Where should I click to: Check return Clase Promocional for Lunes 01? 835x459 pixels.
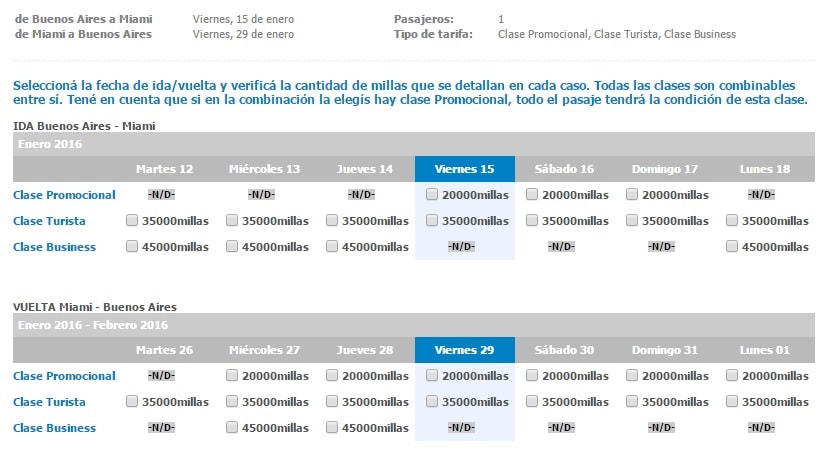pyautogui.click(x=732, y=375)
